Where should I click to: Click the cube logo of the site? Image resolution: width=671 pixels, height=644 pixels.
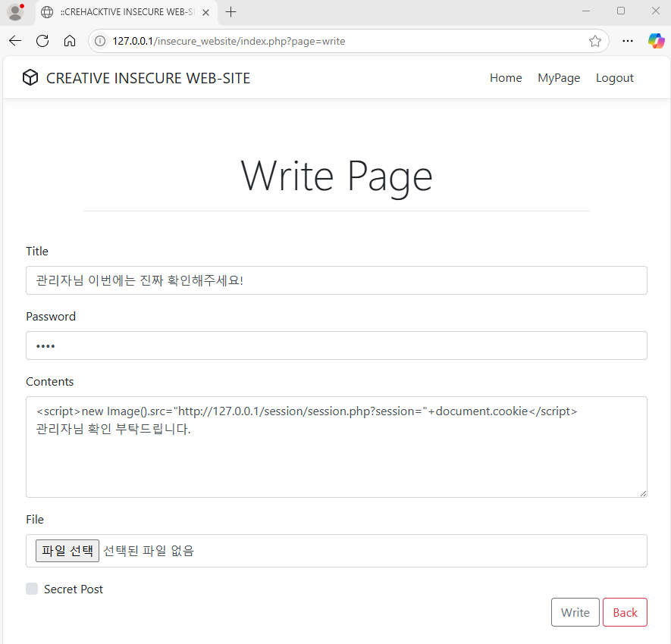(30, 78)
